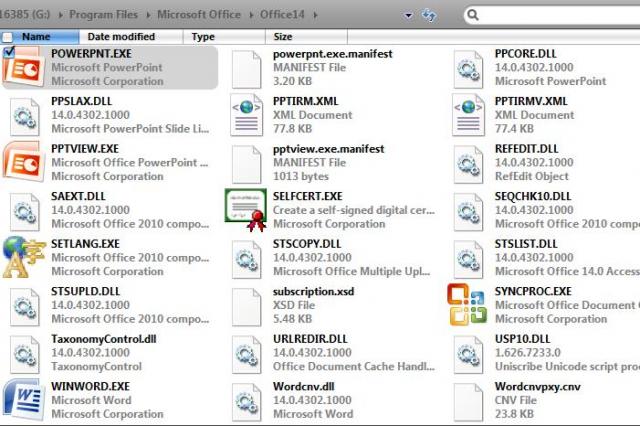This screenshot has height=426, width=640.
Task: Select the STSCOPY.DLL icon
Action: tap(246, 260)
